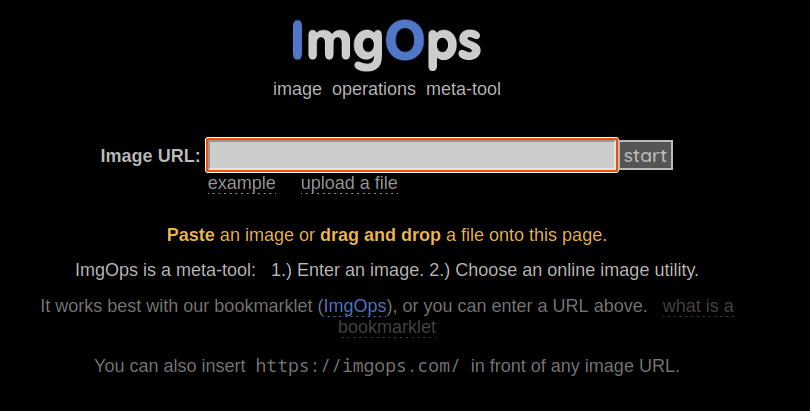
Task: Click the 'You can also insert' text
Action: point(170,366)
